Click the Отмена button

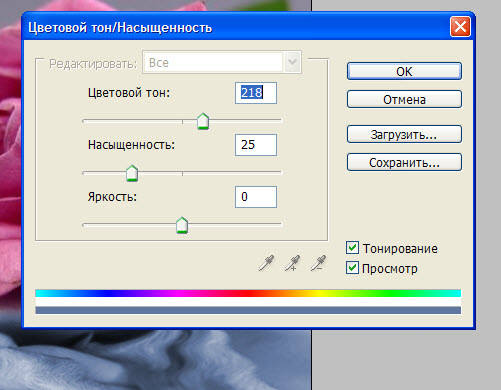[404, 99]
